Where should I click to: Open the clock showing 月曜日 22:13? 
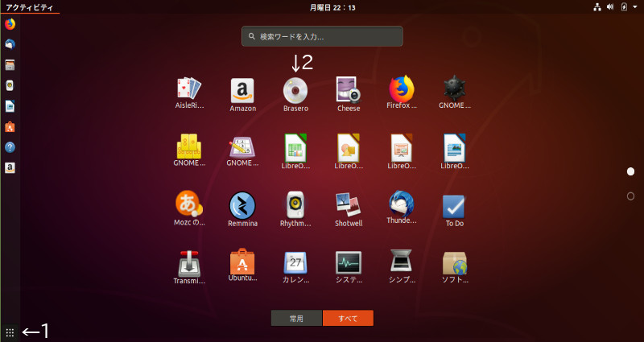coord(332,7)
